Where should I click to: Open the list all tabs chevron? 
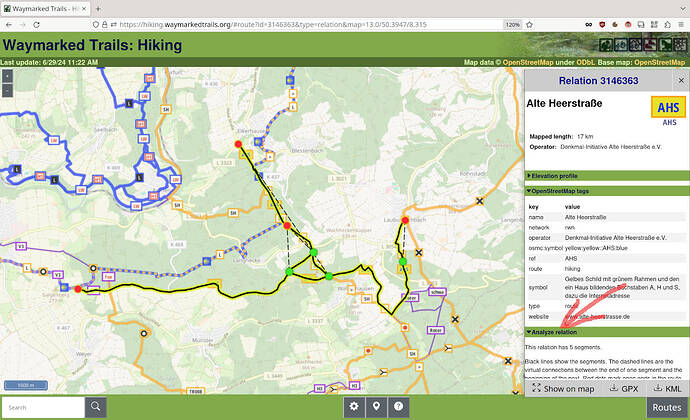pos(683,8)
